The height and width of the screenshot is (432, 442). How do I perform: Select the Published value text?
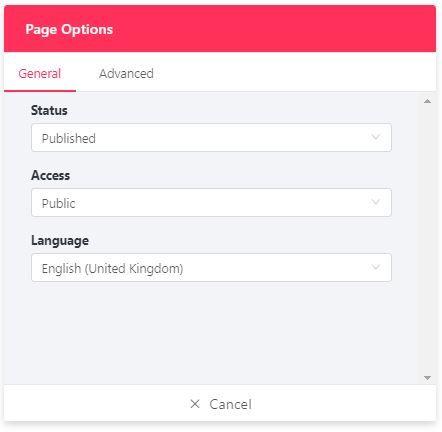click(x=69, y=138)
